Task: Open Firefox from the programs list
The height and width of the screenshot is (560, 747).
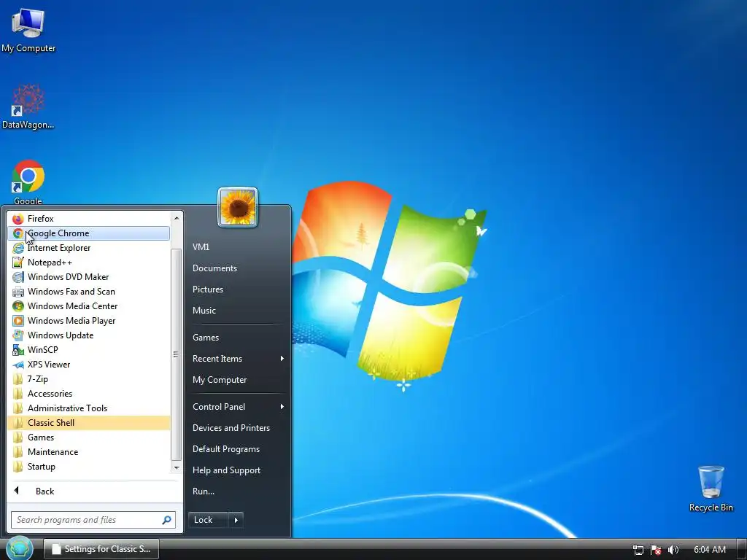Action: pos(88,219)
